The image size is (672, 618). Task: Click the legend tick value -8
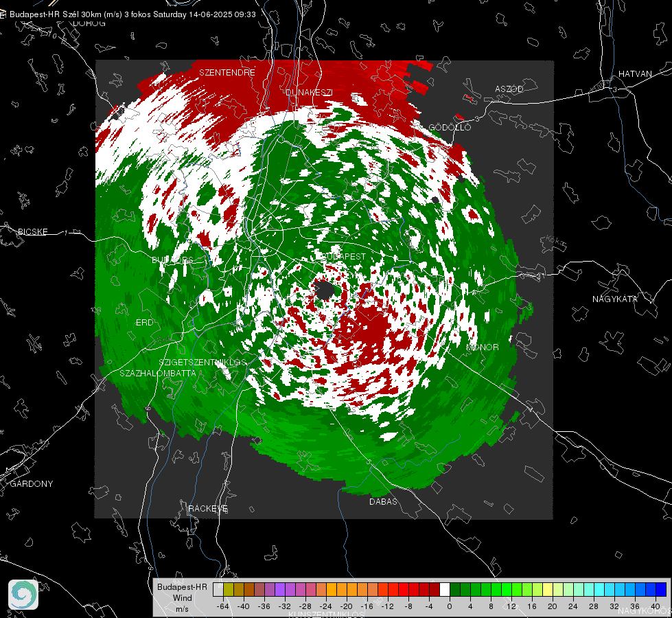click(x=409, y=606)
